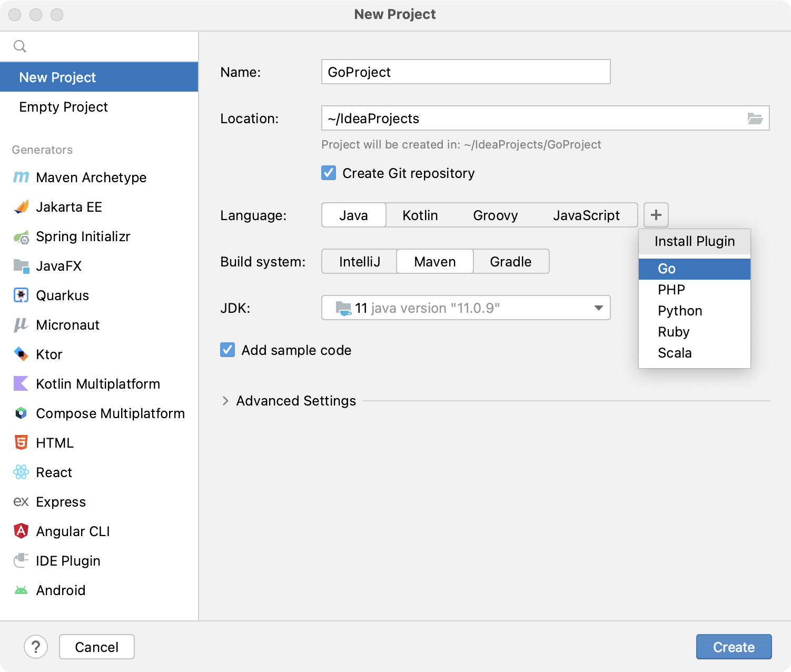Choose Python in the plugin list

[680, 311]
